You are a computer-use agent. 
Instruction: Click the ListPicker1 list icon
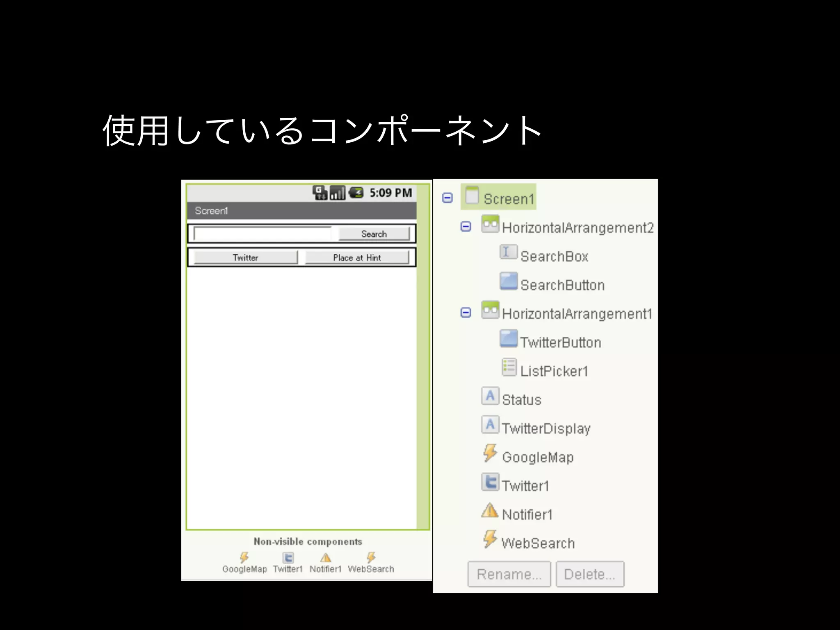tap(509, 367)
